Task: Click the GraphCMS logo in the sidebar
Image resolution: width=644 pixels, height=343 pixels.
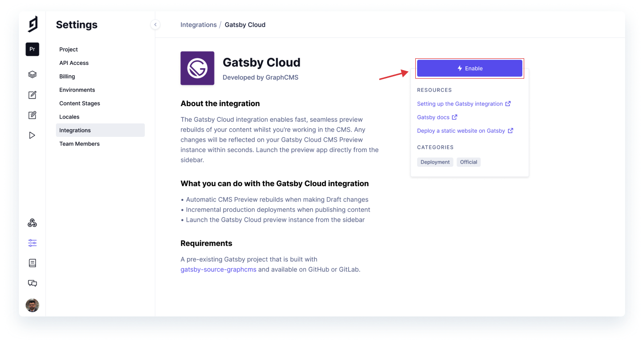Action: pos(32,24)
